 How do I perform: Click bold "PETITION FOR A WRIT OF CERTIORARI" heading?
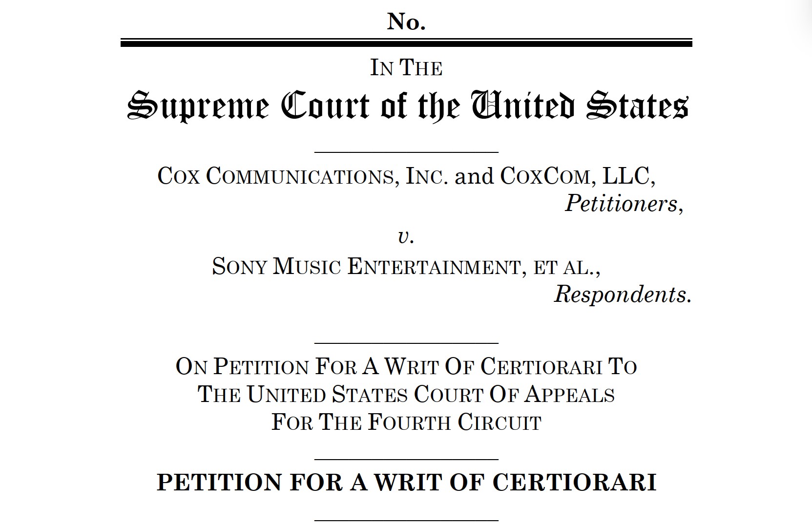click(x=406, y=483)
